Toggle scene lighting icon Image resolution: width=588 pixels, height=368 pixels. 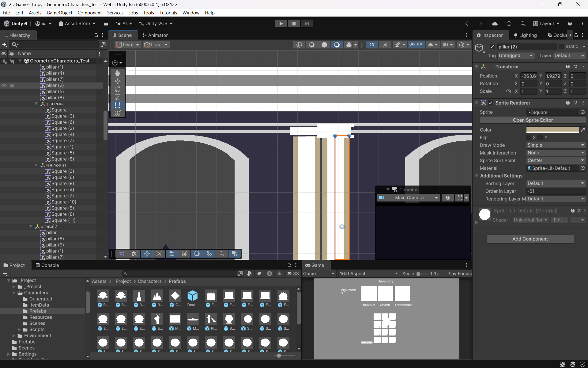(385, 45)
